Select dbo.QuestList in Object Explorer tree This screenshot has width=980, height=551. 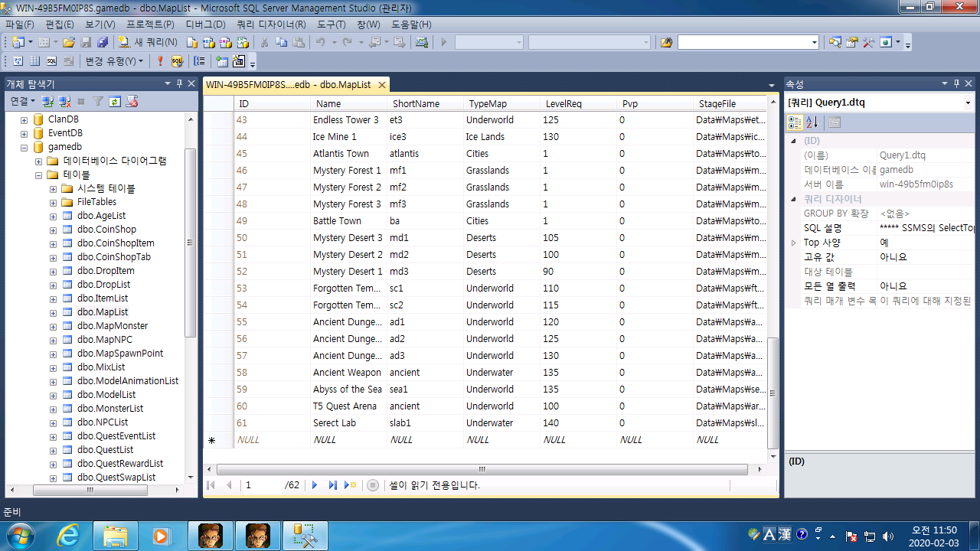pyautogui.click(x=105, y=450)
